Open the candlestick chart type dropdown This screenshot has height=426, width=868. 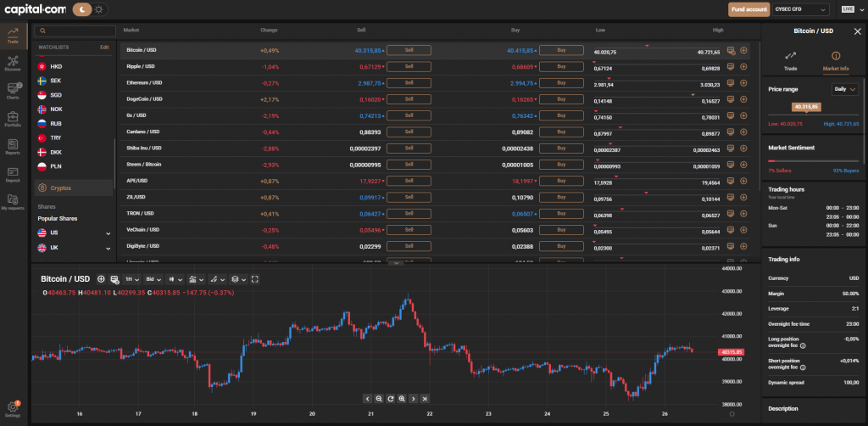point(175,279)
